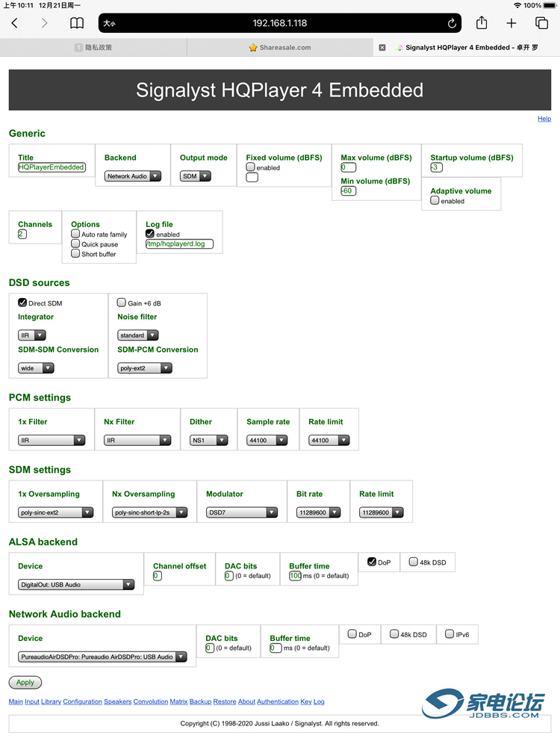Open the Modulator DSD7 dropdown
The image size is (560, 747).
242,513
